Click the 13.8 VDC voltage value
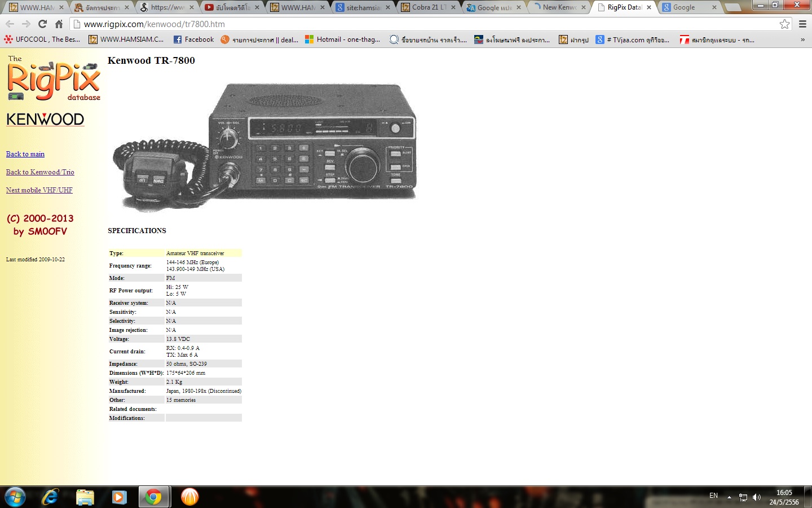The image size is (812, 508). (x=178, y=339)
